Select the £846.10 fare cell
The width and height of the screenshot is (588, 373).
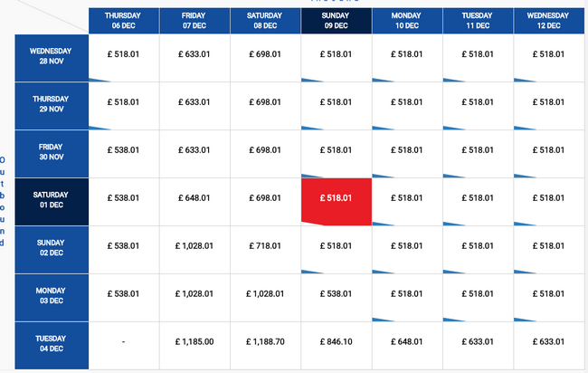point(337,346)
